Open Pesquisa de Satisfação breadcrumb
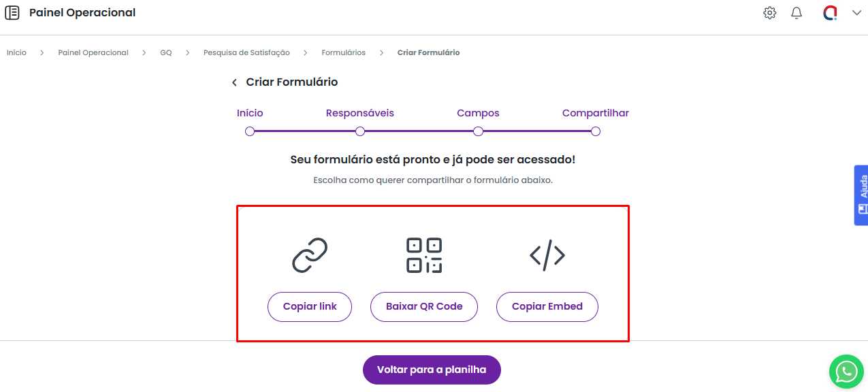This screenshot has height=392, width=868. pos(246,52)
